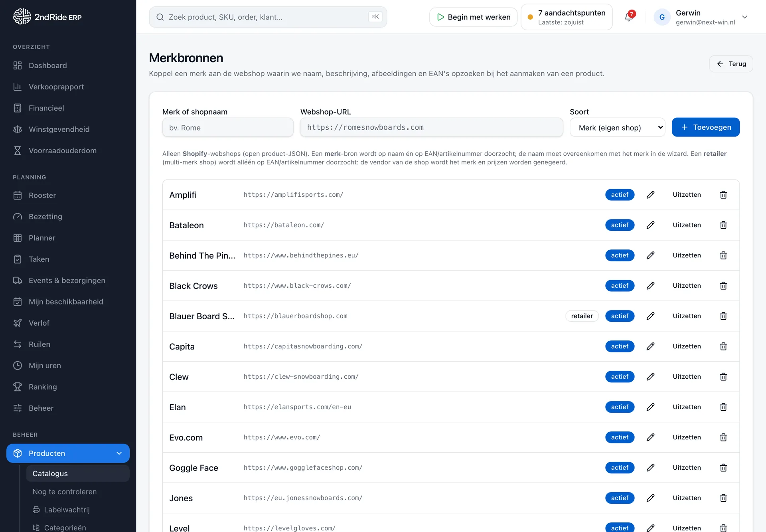Click pencil icon for Clew

[x=650, y=377]
